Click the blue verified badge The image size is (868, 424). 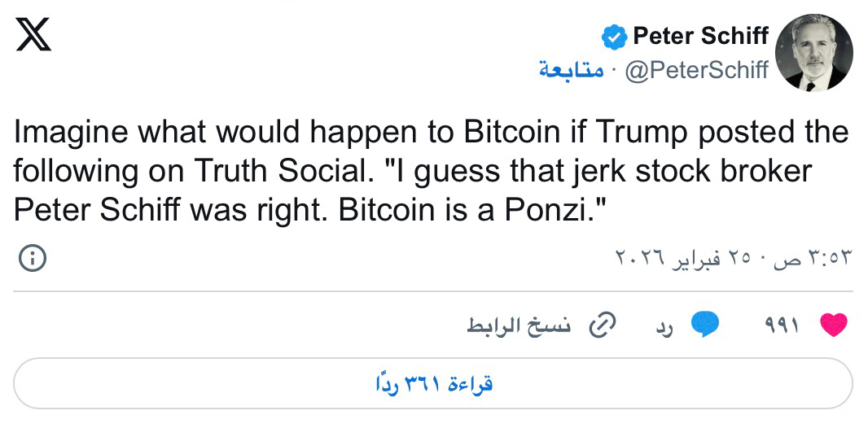coord(613,37)
